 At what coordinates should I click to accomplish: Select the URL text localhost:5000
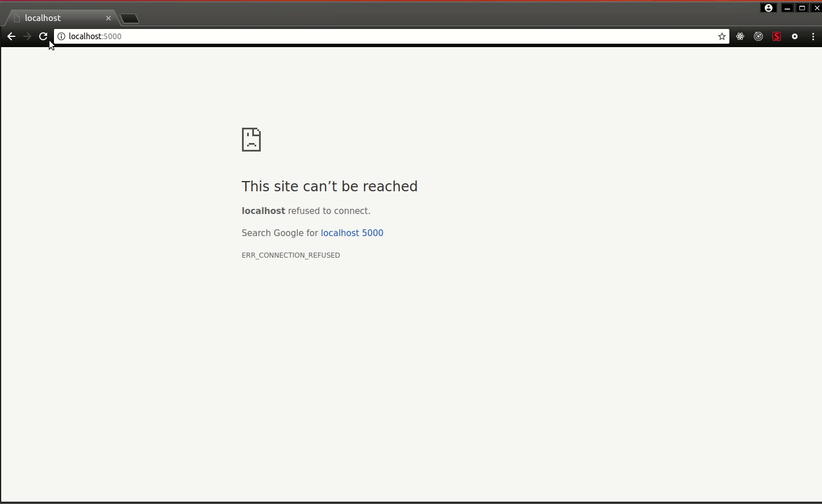pos(95,36)
